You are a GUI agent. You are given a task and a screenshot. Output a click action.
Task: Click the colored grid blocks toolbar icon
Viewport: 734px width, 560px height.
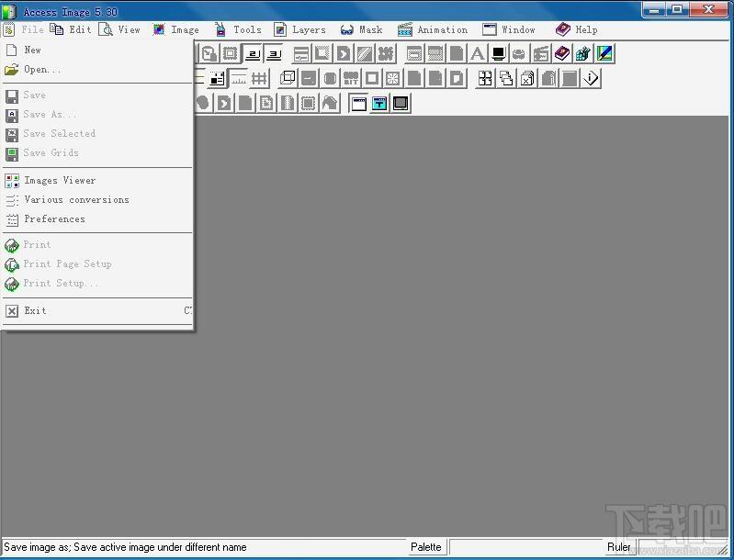(582, 54)
